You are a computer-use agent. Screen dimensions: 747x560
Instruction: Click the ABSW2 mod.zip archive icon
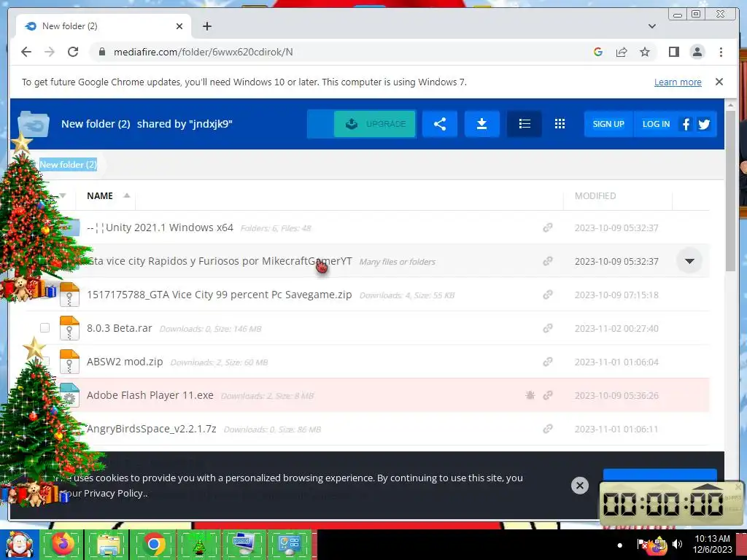click(69, 362)
